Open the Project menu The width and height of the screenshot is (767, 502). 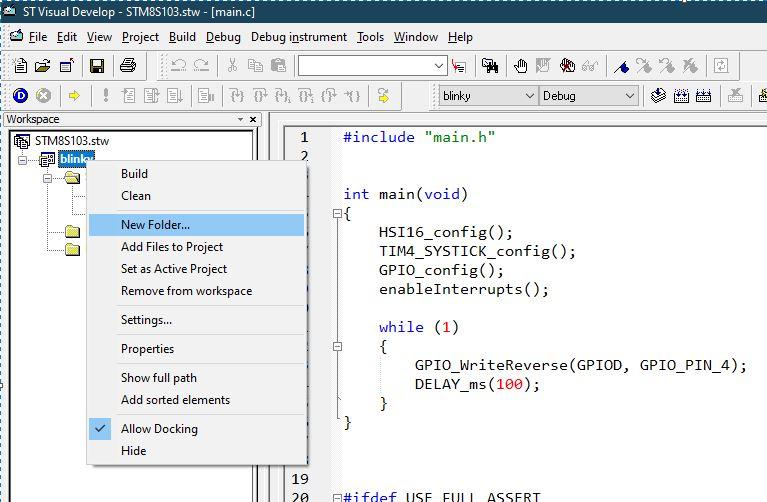140,37
